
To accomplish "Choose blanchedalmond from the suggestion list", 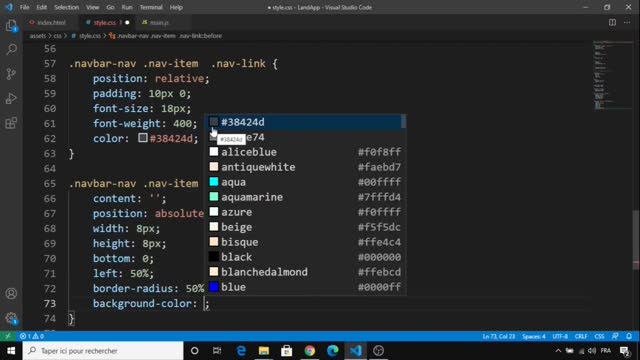I will [x=304, y=272].
